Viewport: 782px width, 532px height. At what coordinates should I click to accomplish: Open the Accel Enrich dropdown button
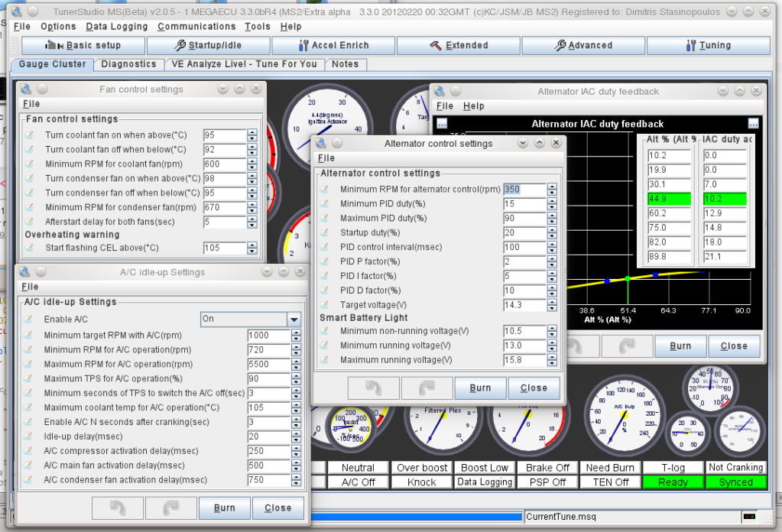click(x=334, y=45)
